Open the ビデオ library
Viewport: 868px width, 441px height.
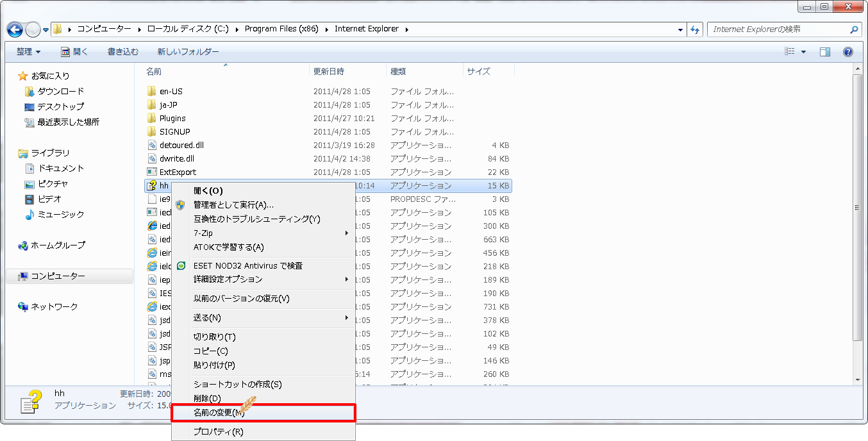click(x=49, y=199)
